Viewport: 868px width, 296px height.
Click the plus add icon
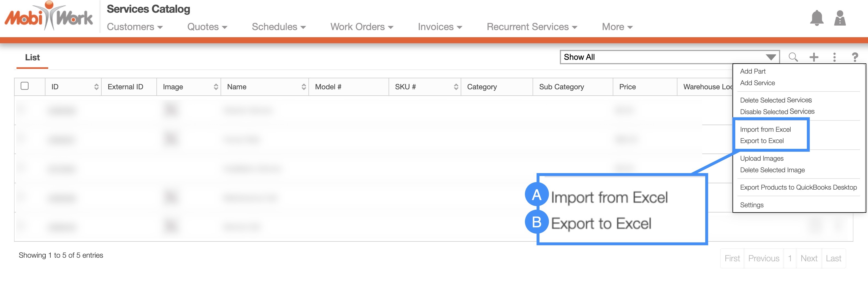click(814, 57)
